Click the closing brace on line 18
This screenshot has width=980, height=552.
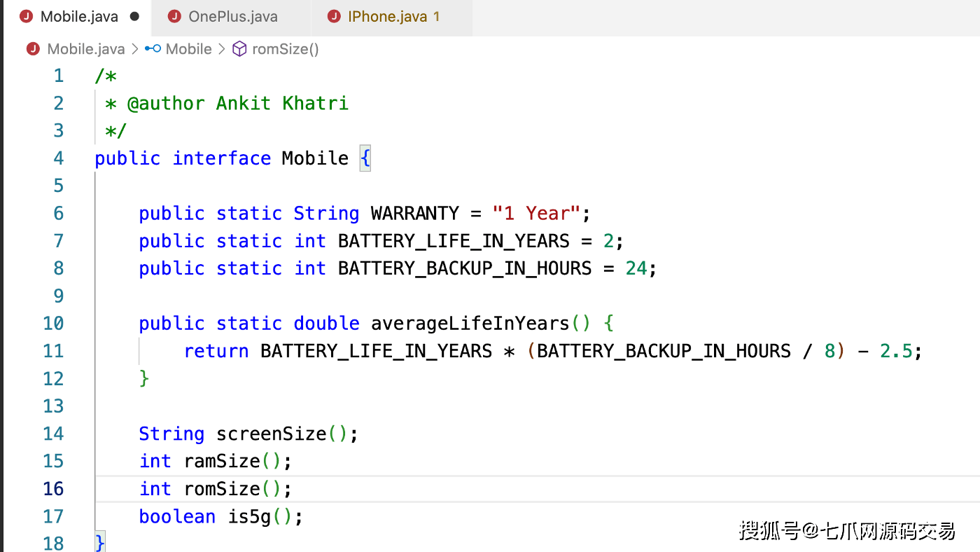tap(100, 543)
